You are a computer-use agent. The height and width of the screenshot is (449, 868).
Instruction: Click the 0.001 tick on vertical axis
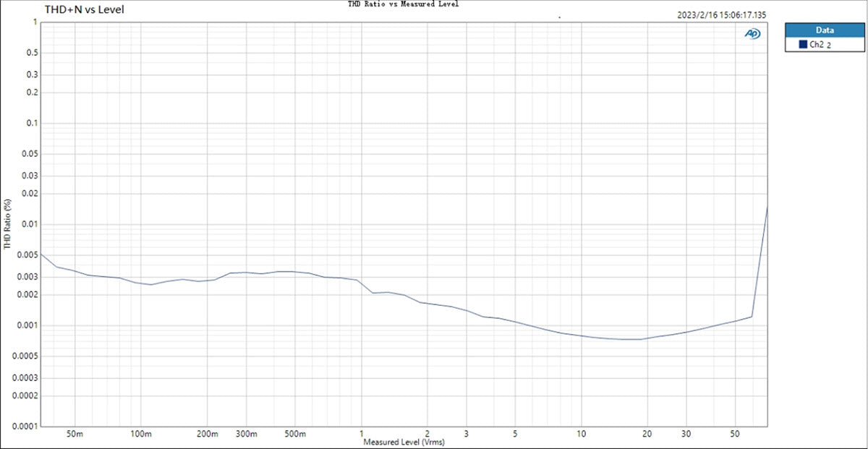pyautogui.click(x=25, y=326)
